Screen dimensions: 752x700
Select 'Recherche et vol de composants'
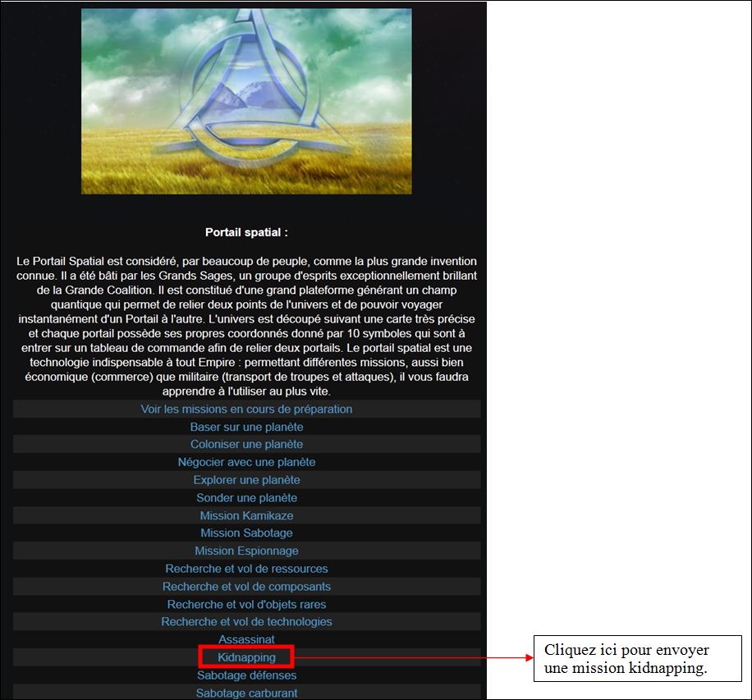click(246, 587)
